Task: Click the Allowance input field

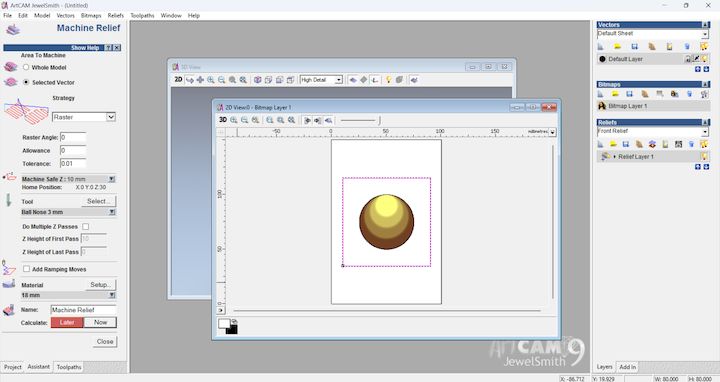Action: (73, 150)
